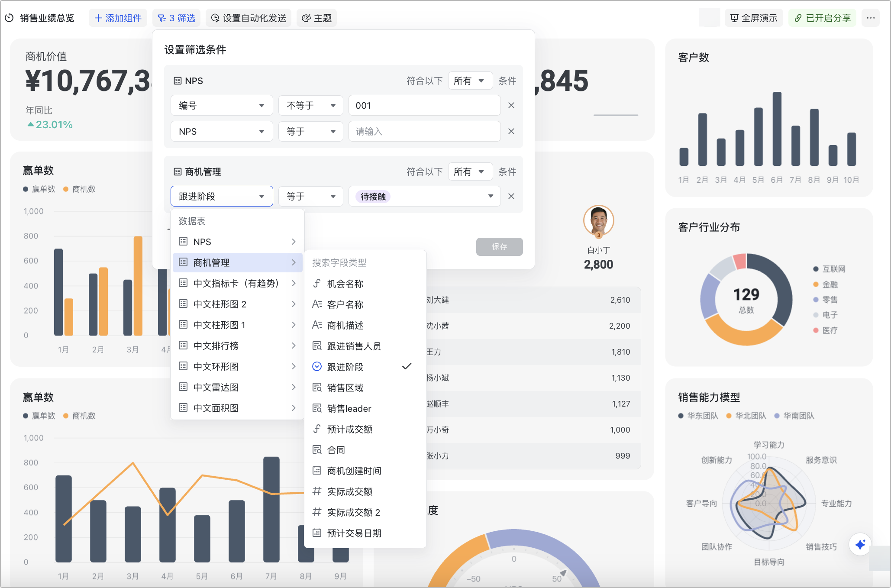Choose 销售leader lookup field
Screen dimensions: 891x588
coord(365,408)
